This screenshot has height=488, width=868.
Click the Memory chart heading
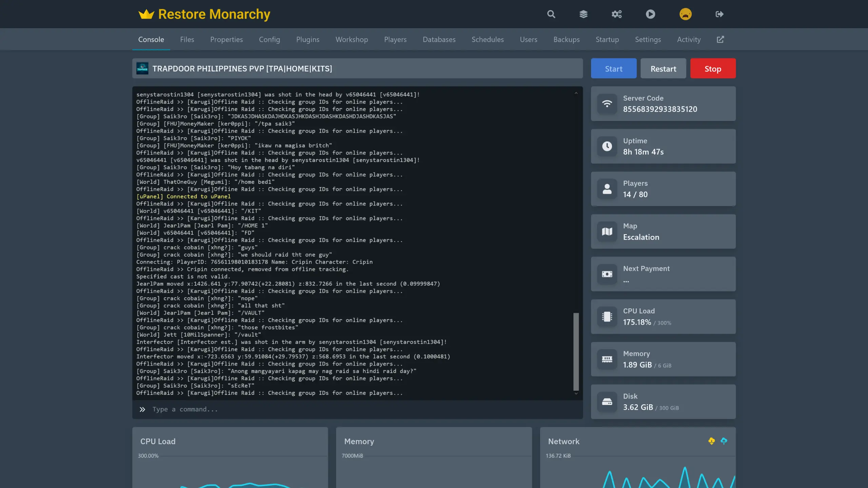(359, 441)
